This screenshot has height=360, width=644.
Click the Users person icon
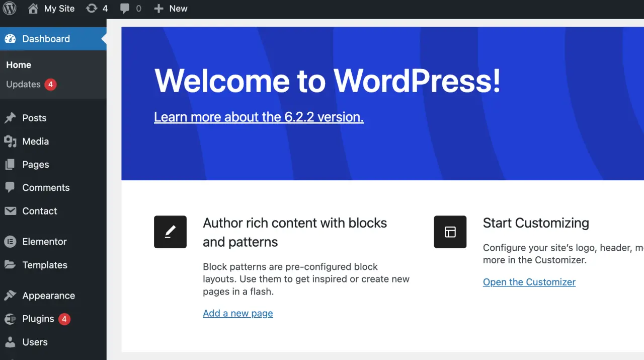[11, 342]
